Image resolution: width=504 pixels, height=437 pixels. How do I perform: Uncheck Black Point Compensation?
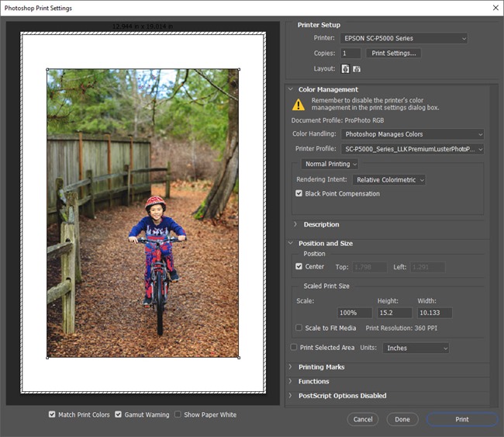(299, 193)
